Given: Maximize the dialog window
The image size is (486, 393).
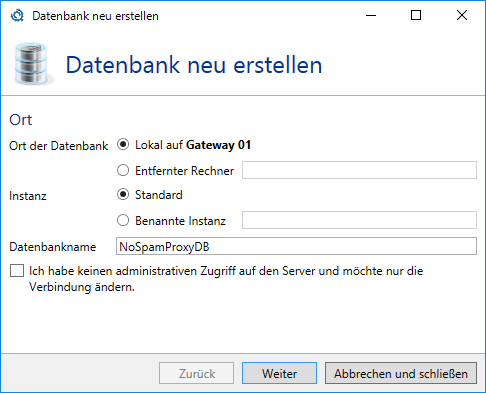Looking at the screenshot, I should 416,15.
